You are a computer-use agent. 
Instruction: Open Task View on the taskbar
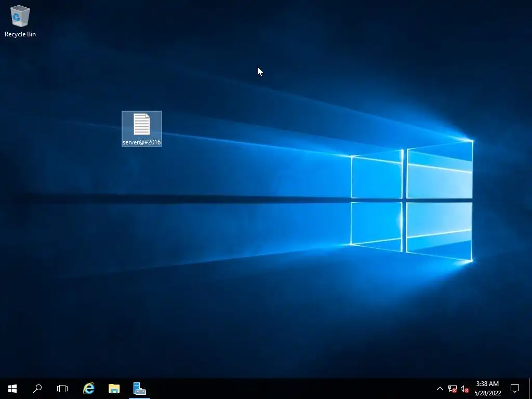tap(62, 389)
